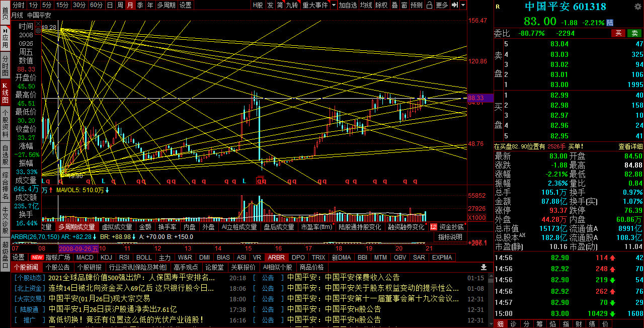Image resolution: width=644 pixels, height=328 pixels.
Task: Click the R marker icon beside stock name
Action: (498, 7)
